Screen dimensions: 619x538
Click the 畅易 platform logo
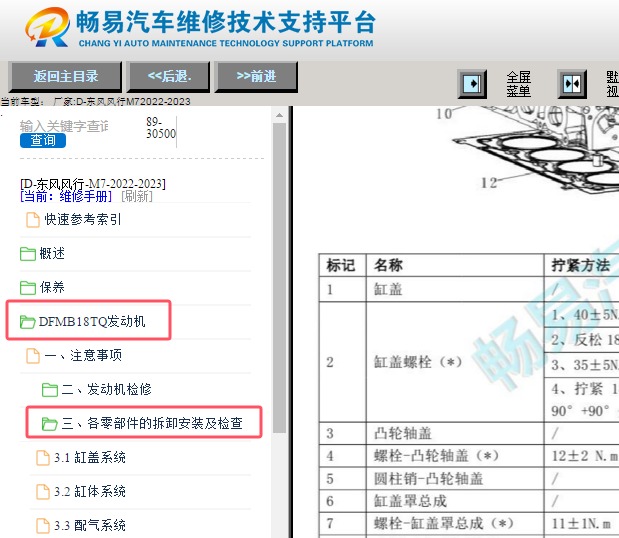pyautogui.click(x=47, y=27)
